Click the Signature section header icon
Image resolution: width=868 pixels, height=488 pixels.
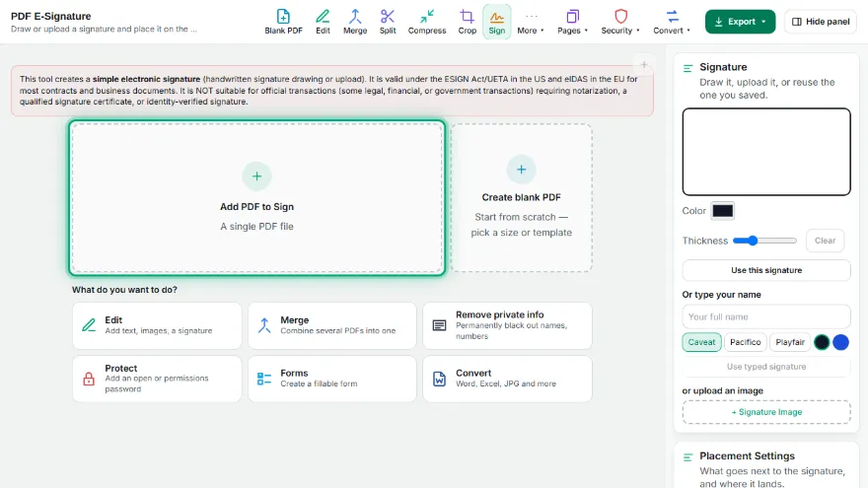point(688,68)
